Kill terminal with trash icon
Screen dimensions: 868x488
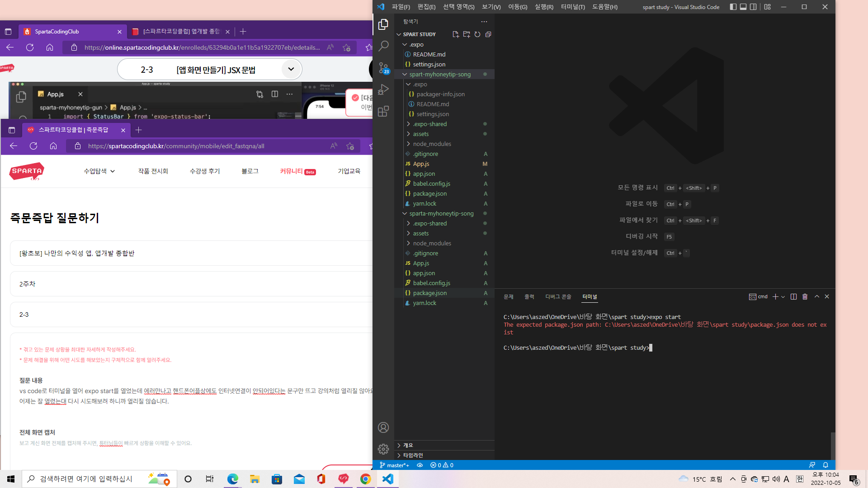(805, 297)
